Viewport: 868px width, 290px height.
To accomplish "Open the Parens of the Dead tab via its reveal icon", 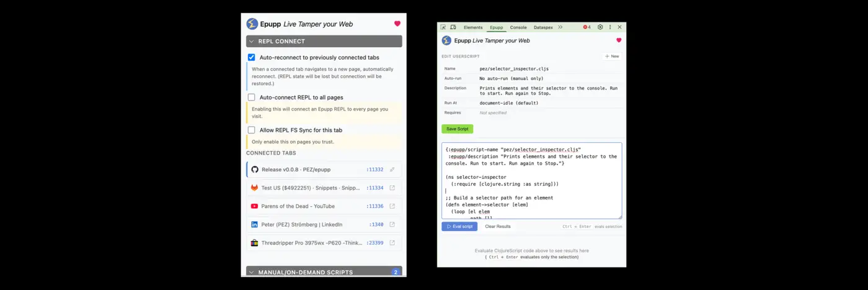I will click(392, 206).
